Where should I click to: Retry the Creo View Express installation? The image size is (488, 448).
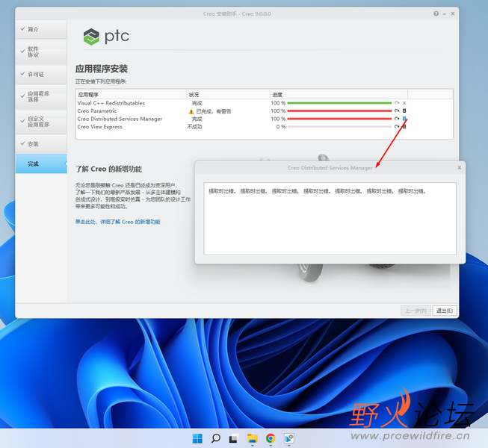tap(397, 126)
